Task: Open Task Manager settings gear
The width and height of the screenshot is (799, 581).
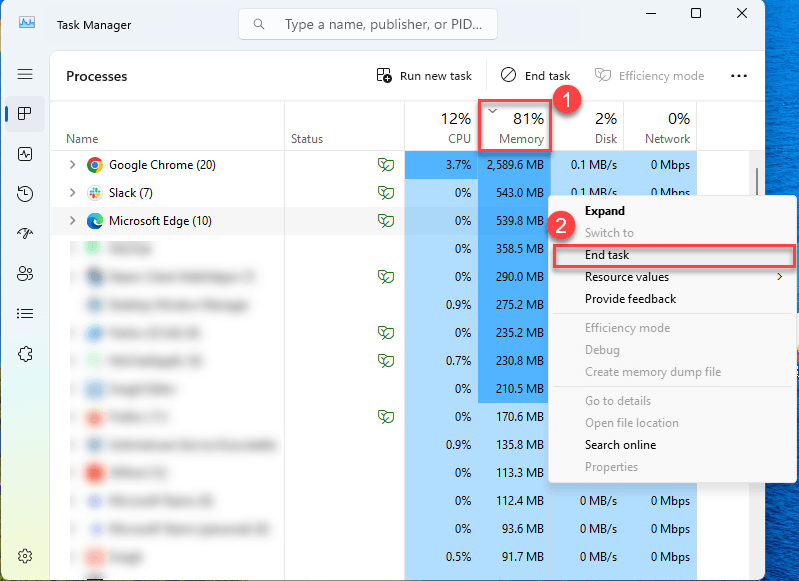Action: coord(25,556)
